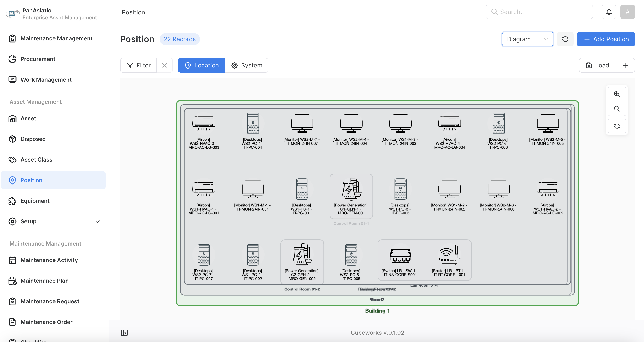Viewport: 644px width, 342px height.
Task: Refresh records with the top refresh icon
Action: point(565,39)
